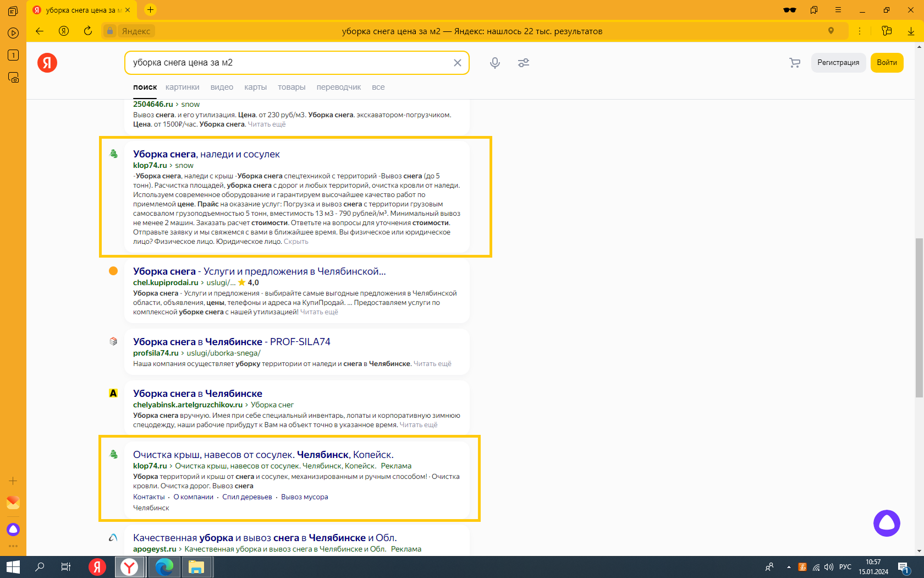This screenshot has height=578, width=924.
Task: Open the browser main menu
Action: [838, 10]
